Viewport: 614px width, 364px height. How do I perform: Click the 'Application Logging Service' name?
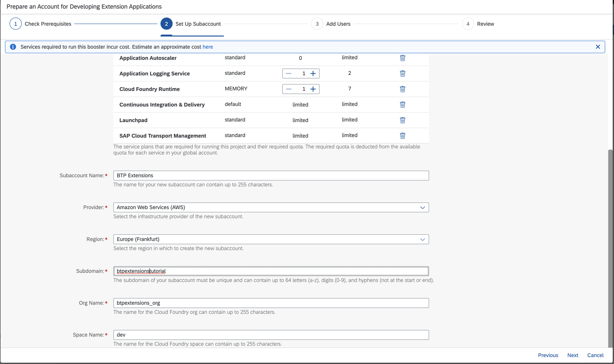pos(155,74)
